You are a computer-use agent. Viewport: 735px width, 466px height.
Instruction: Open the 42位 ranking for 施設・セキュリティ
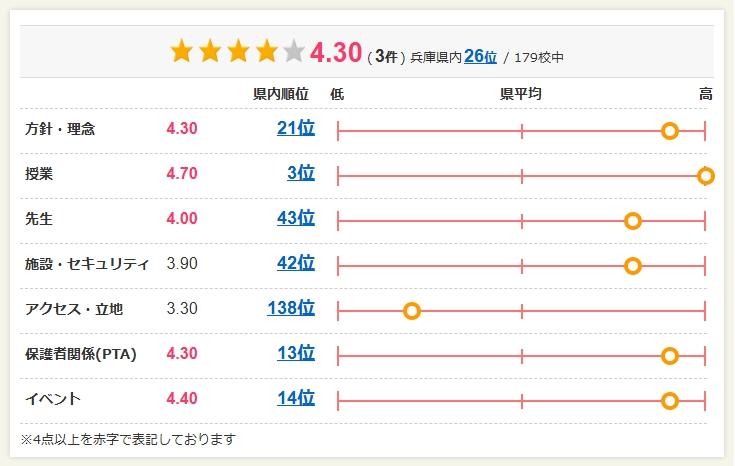[x=296, y=264]
